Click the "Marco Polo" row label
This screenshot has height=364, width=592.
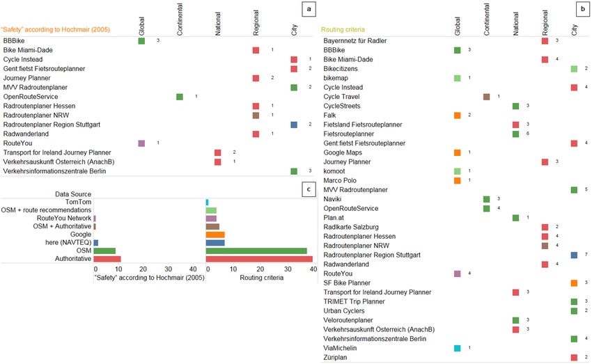(x=340, y=180)
